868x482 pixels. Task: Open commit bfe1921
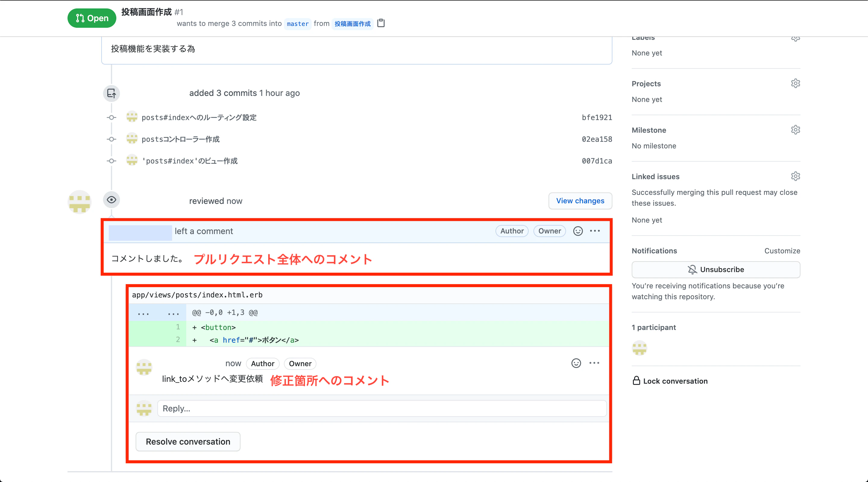tap(597, 117)
